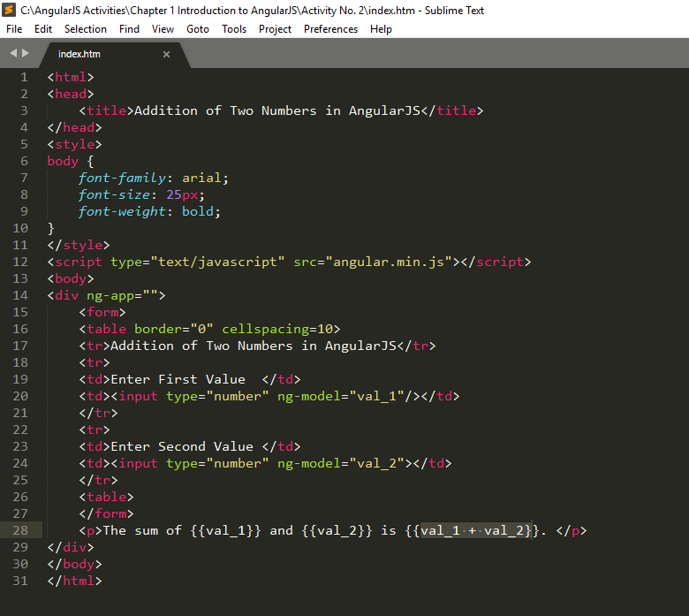Click the closing html tag on line 31
689x616 pixels.
pyautogui.click(x=74, y=581)
